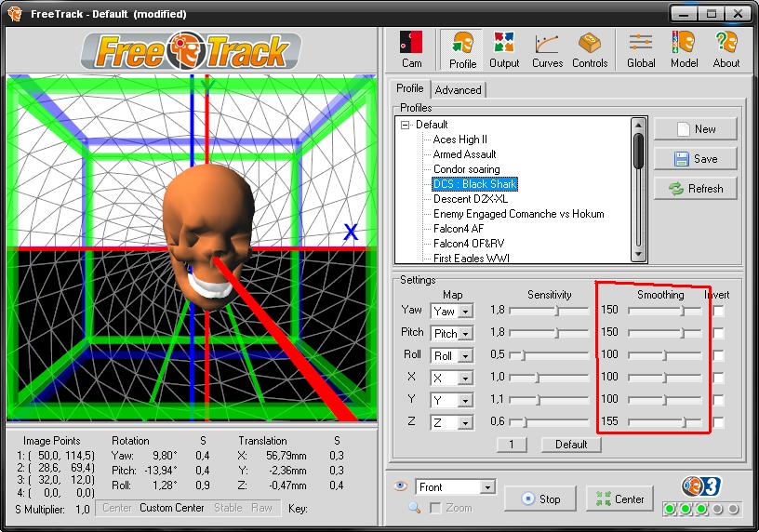The width and height of the screenshot is (759, 532).
Task: Select the Falcon4 OF&RV profile
Action: (x=469, y=244)
